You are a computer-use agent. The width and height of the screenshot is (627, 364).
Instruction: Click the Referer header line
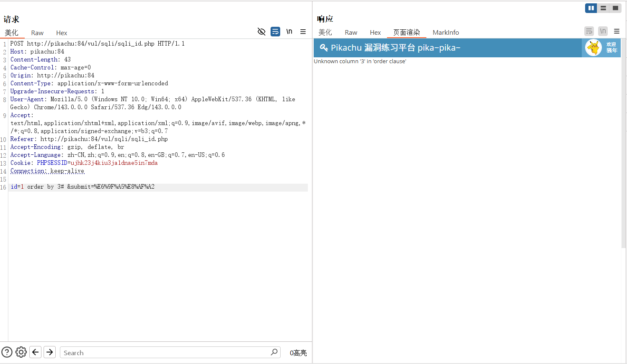(x=89, y=139)
